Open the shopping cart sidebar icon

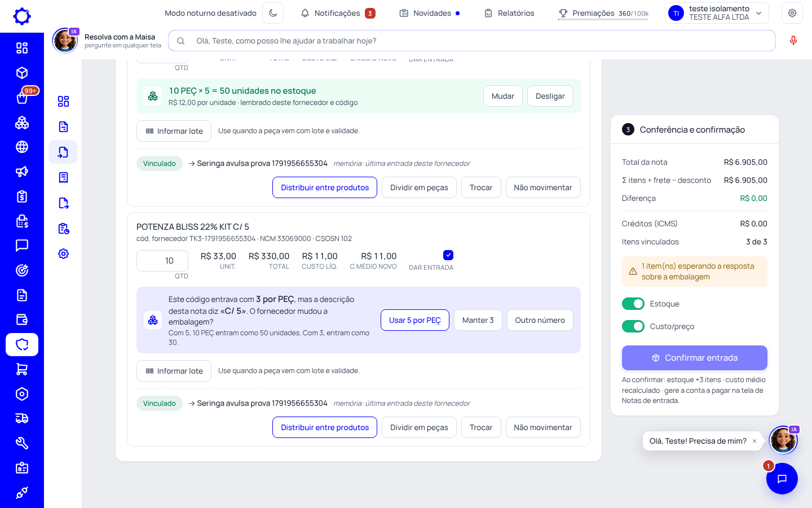click(22, 369)
